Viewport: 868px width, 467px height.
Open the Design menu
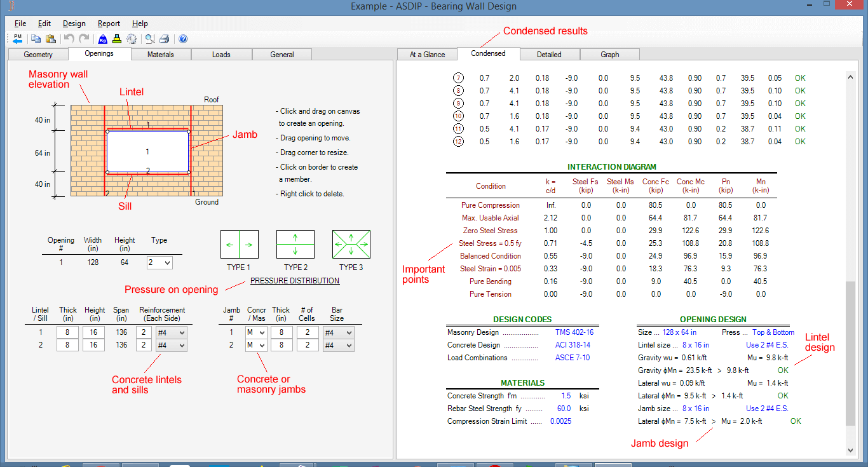pyautogui.click(x=74, y=24)
